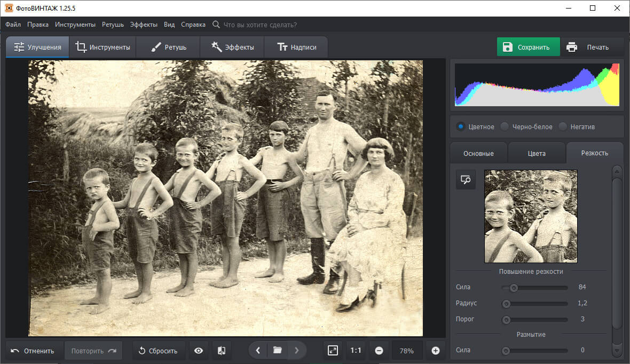Image resolution: width=630 pixels, height=364 pixels.
Task: Click preview area selector icon
Action: pyautogui.click(x=466, y=180)
